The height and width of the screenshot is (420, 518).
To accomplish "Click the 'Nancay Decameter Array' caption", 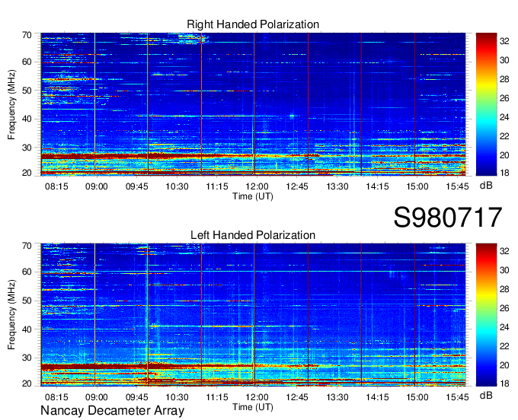I will click(x=112, y=411).
